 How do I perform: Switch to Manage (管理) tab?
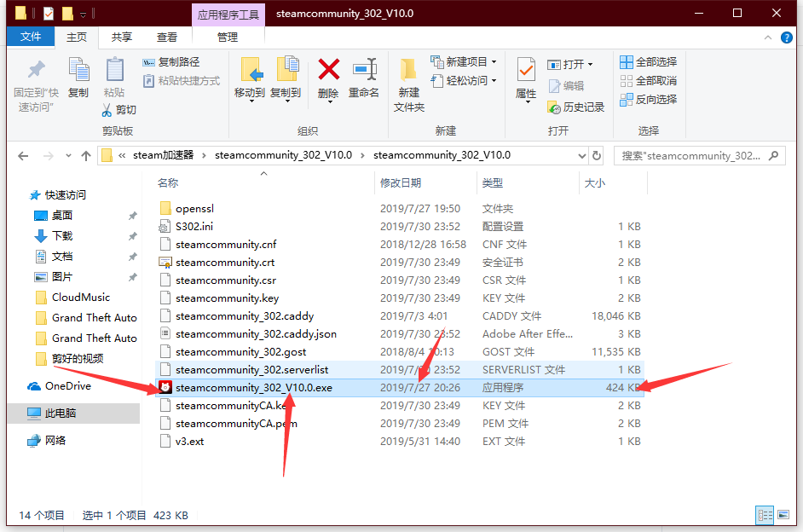point(228,37)
